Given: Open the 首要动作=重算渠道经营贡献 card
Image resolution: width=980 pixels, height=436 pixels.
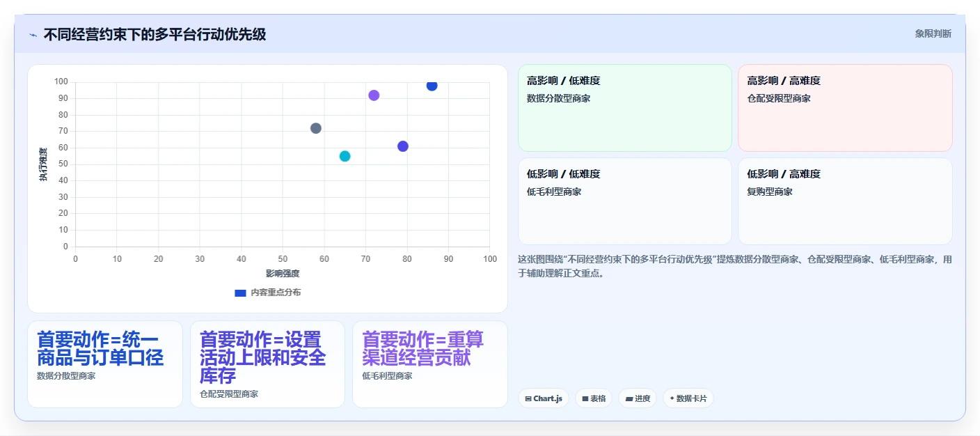Looking at the screenshot, I should point(430,364).
